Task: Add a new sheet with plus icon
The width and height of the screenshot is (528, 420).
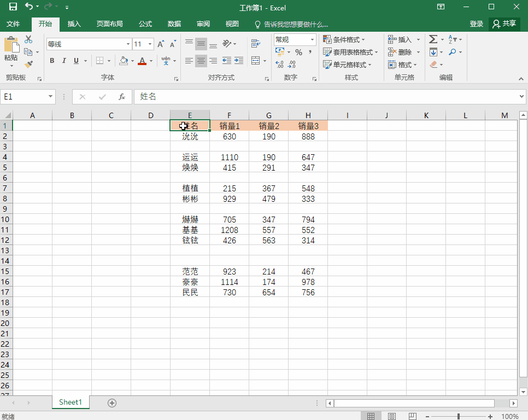Action: pos(112,403)
